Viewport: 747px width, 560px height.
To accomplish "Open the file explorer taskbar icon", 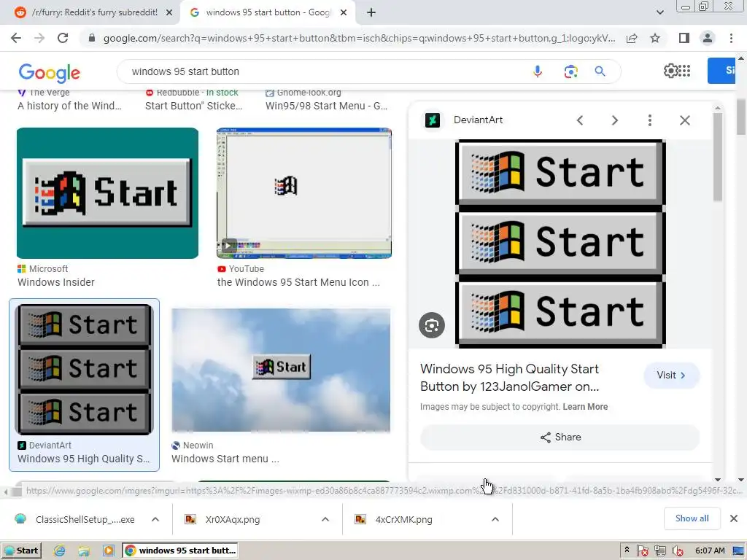I will (84, 551).
